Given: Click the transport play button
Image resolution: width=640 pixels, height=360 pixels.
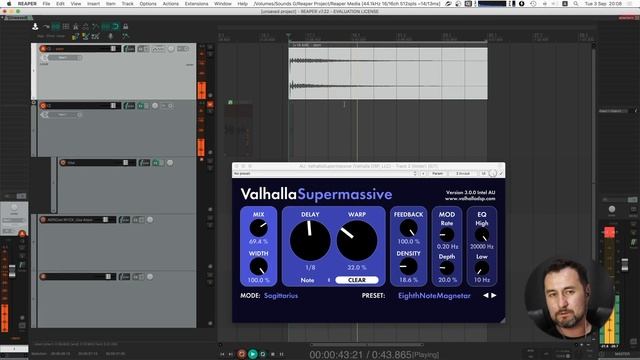Looking at the screenshot, I should coord(253,354).
